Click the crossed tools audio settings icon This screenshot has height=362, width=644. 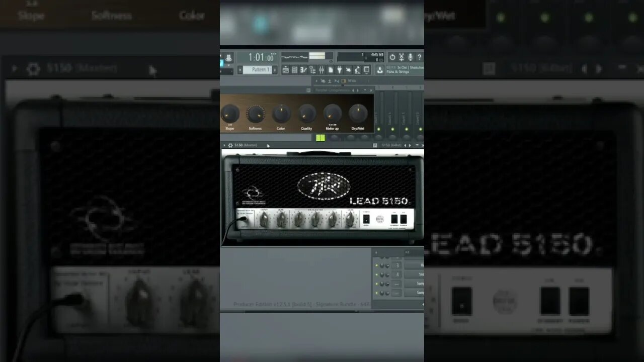coord(401,57)
